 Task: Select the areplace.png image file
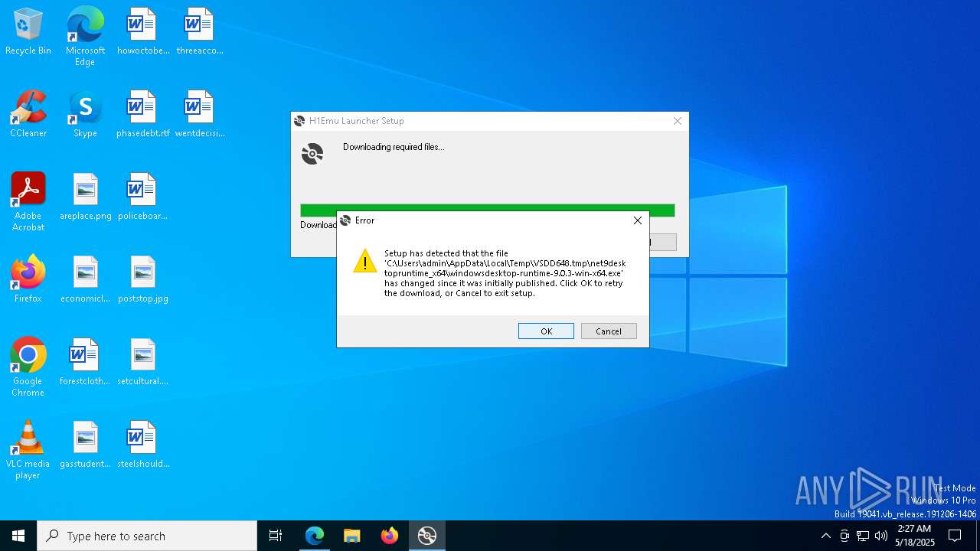(x=85, y=197)
